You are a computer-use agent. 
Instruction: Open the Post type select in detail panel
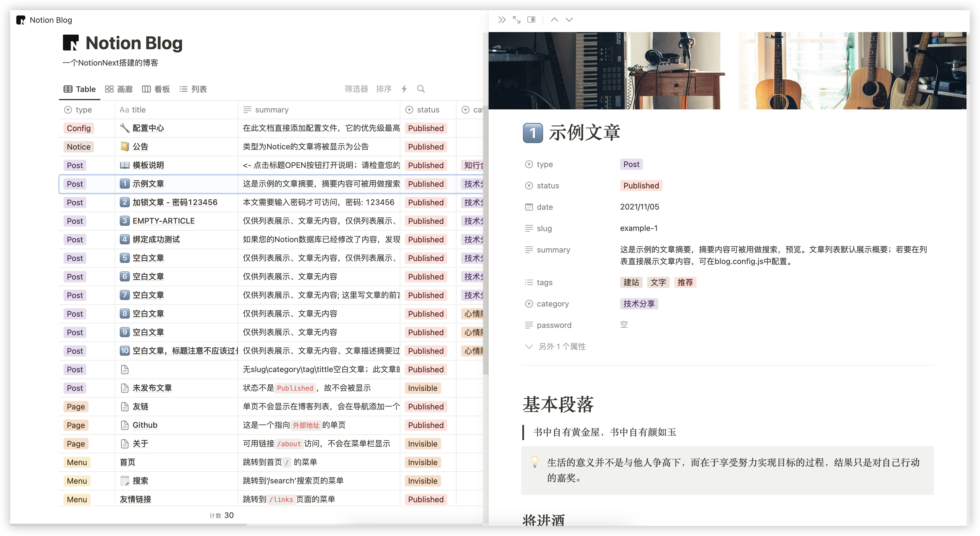[631, 165]
